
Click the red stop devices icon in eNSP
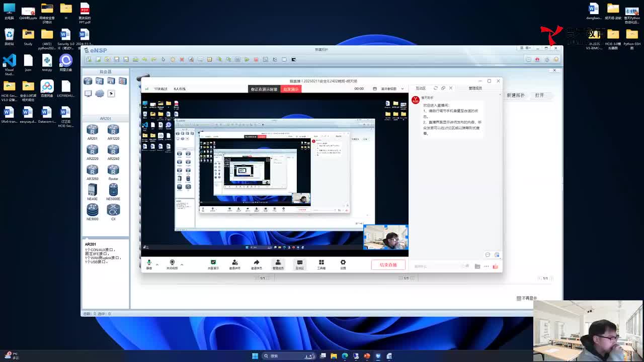(x=256, y=59)
